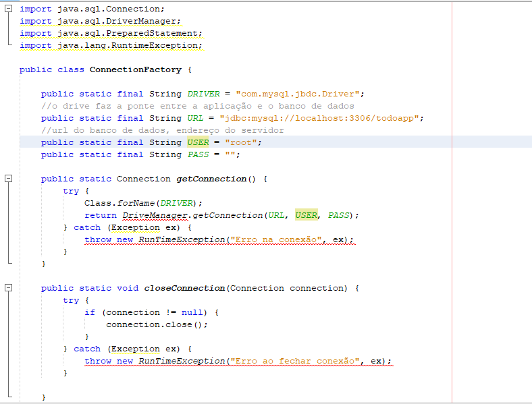The width and height of the screenshot is (532, 404).
Task: Collapse the getConnection method fold
Action: (x=9, y=179)
